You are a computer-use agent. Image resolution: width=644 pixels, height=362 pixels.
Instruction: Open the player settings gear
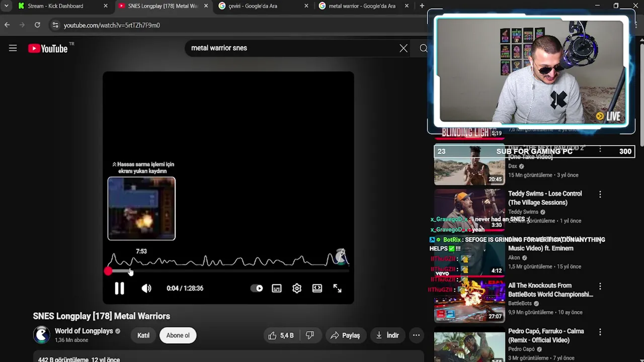click(297, 288)
